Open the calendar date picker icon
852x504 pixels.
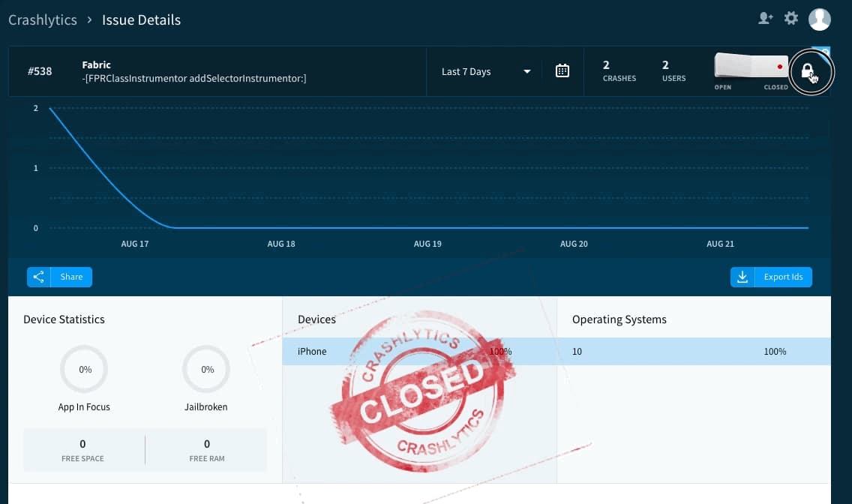[562, 70]
